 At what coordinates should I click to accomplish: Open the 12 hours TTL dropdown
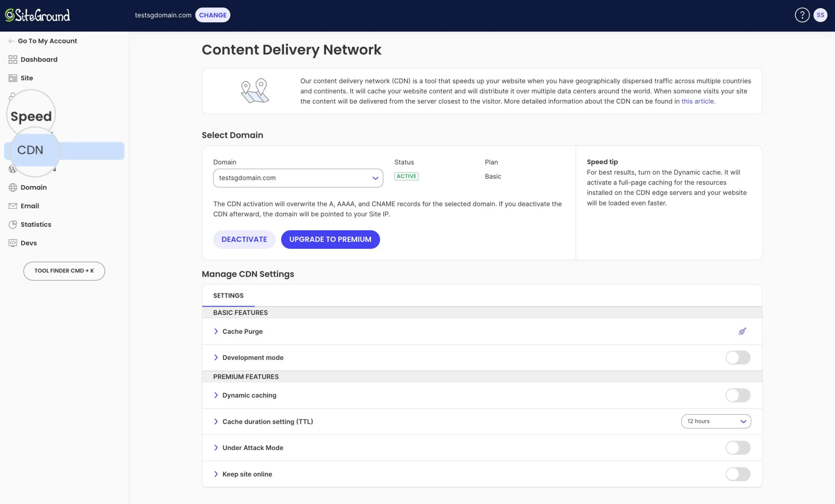(x=716, y=421)
